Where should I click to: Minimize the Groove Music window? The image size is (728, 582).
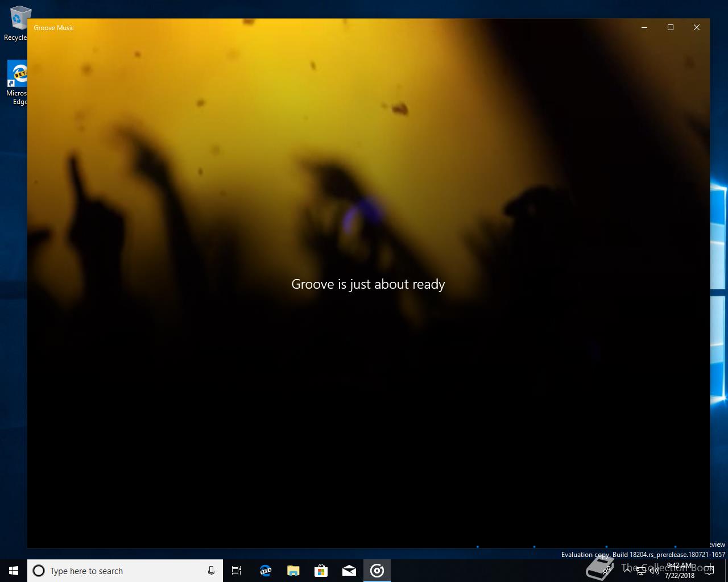pyautogui.click(x=644, y=27)
